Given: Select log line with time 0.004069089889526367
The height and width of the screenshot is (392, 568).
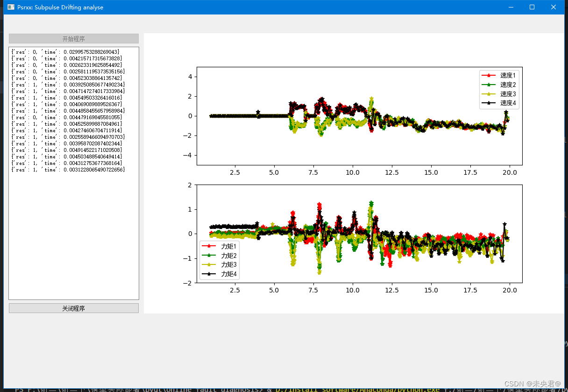Looking at the screenshot, I should (66, 104).
